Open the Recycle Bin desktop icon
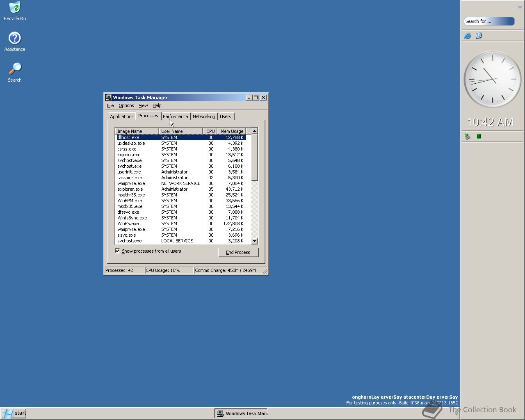525x420 pixels. tap(15, 11)
